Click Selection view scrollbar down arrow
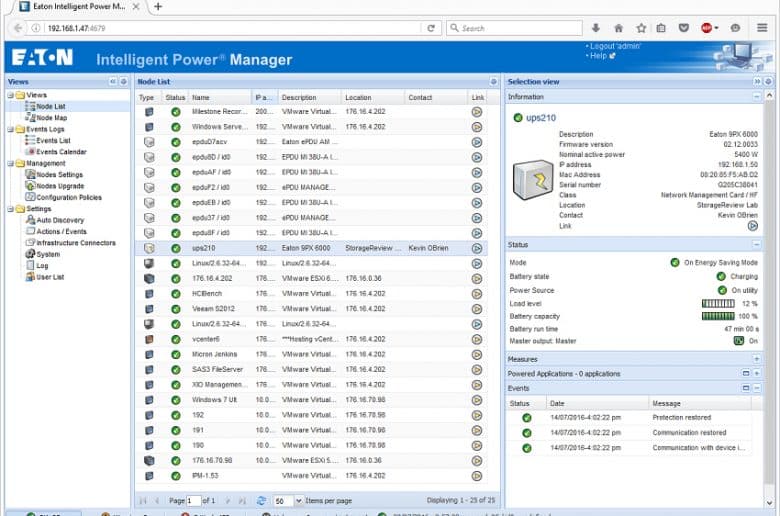 tap(769, 503)
